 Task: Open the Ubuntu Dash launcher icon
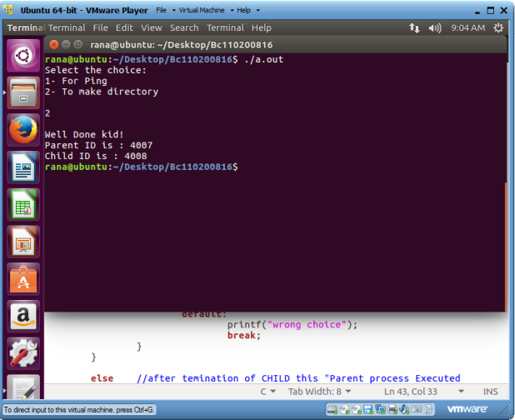click(23, 56)
